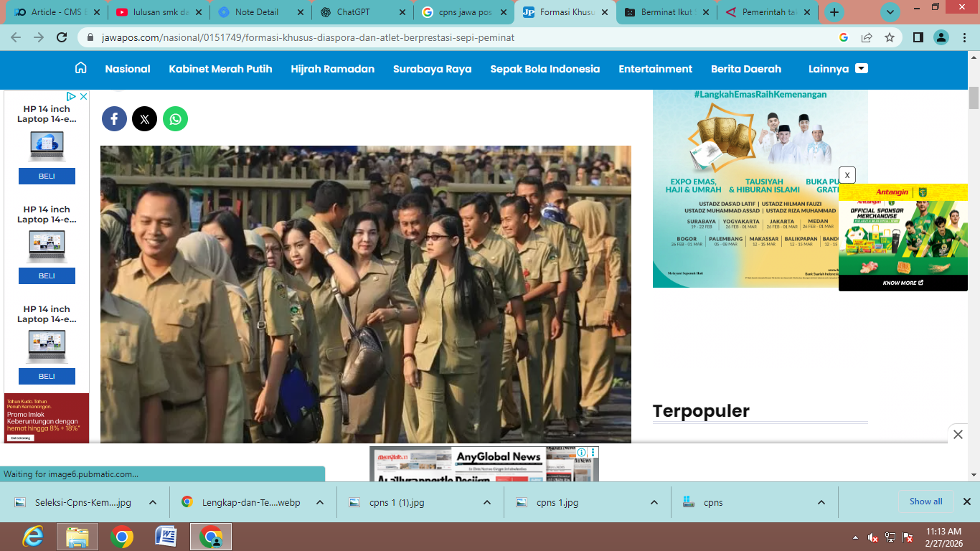Reload the jawapos page
This screenshot has width=980, height=551.
point(62,37)
